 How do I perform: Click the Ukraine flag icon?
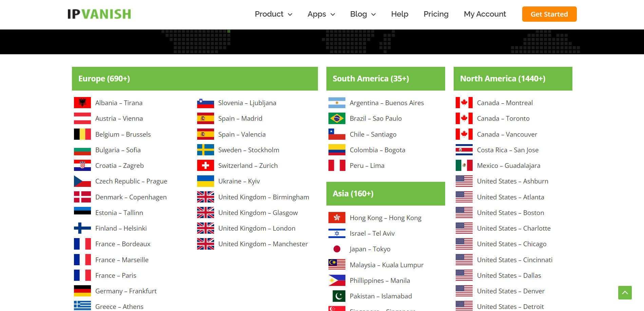tap(205, 181)
